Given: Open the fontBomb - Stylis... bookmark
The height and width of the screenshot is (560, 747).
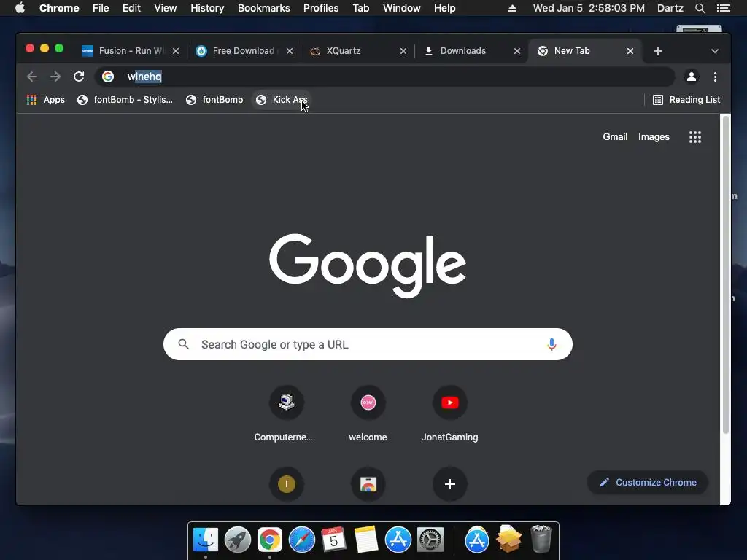Looking at the screenshot, I should click(125, 100).
